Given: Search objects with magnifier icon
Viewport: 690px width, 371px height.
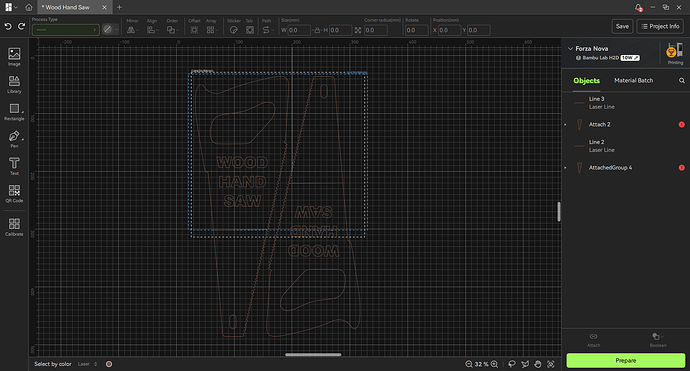Looking at the screenshot, I should (x=682, y=81).
